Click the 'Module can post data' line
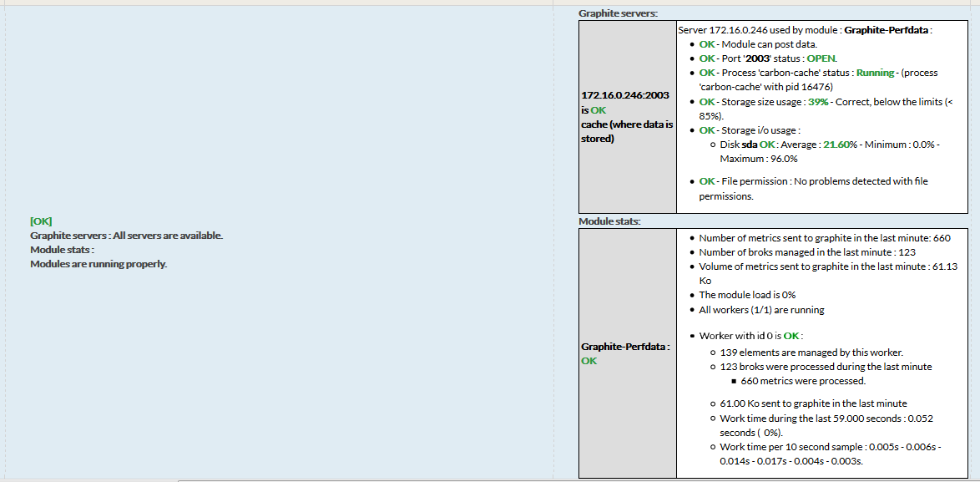The width and height of the screenshot is (980, 482). point(758,44)
